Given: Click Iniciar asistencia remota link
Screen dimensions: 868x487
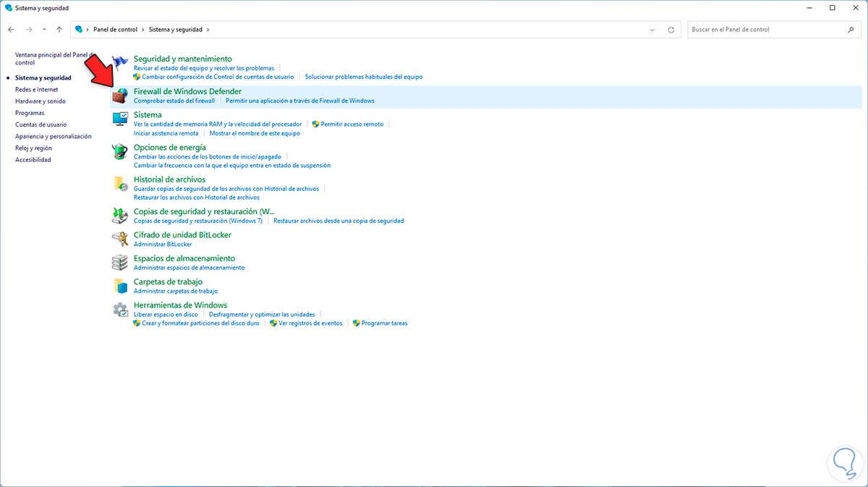Looking at the screenshot, I should (x=166, y=133).
